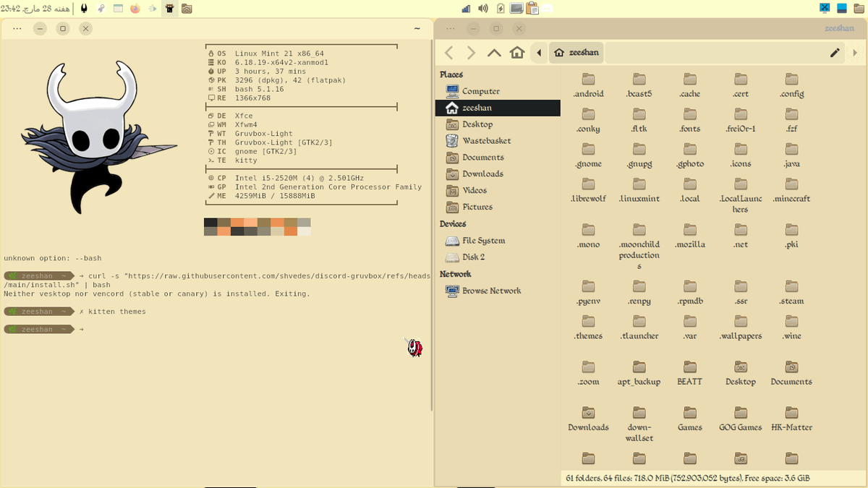Image resolution: width=868 pixels, height=488 pixels.
Task: Open the applications menu icon beside the clock
Action: tap(84, 9)
